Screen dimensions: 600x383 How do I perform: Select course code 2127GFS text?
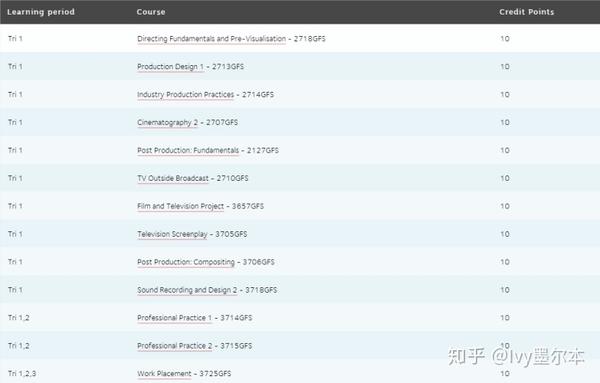(262, 150)
